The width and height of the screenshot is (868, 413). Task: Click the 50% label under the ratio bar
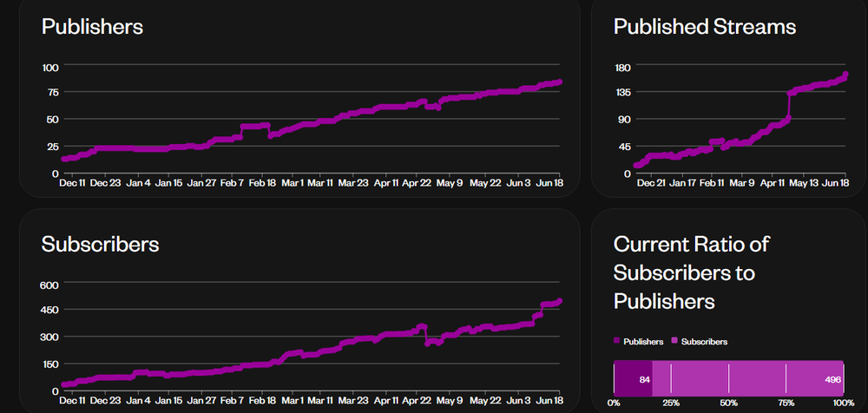729,402
